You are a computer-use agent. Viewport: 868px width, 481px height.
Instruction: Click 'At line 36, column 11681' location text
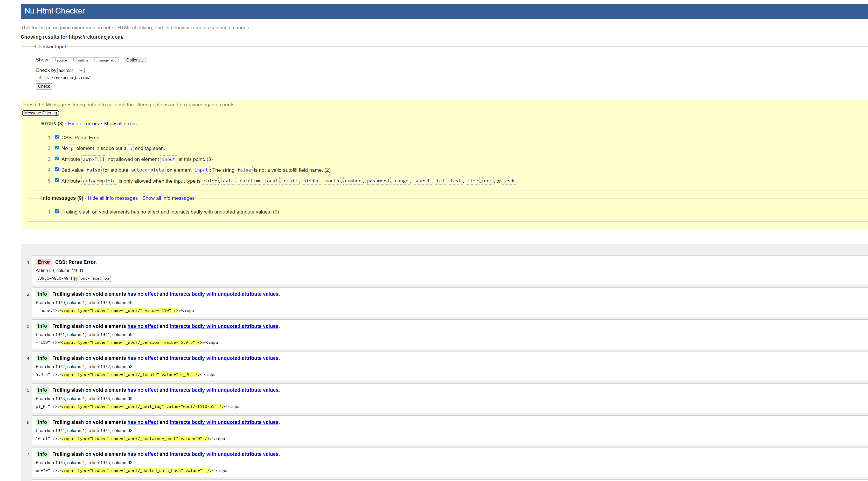59,271
